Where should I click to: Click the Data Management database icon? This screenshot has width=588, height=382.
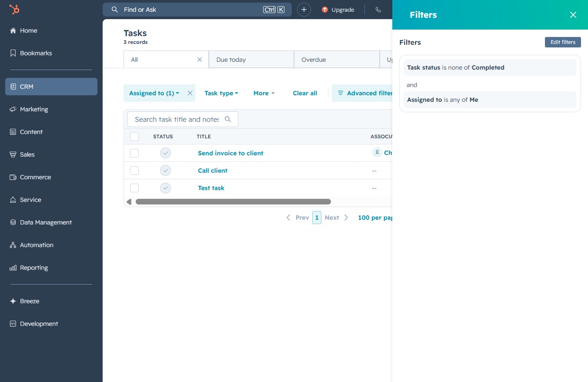click(x=13, y=222)
